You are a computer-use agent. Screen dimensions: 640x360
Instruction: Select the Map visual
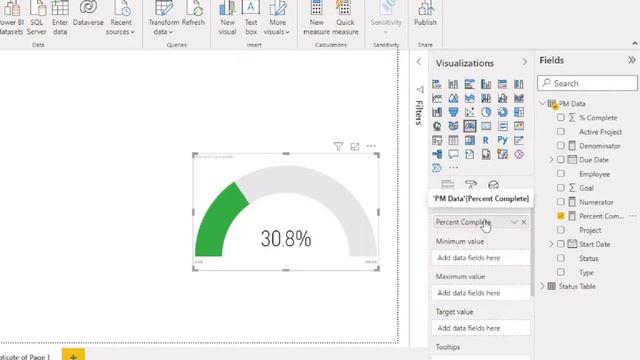pyautogui.click(x=437, y=126)
